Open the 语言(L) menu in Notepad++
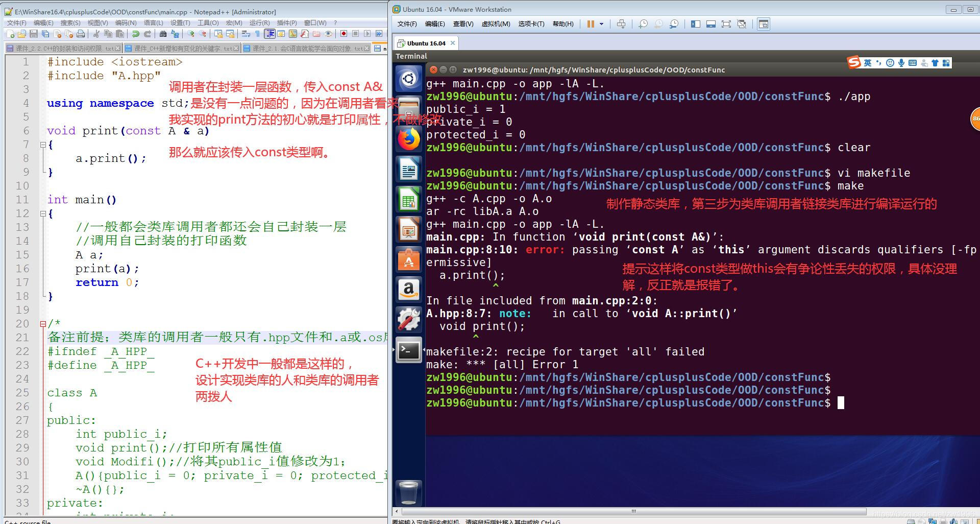The image size is (980, 524). point(153,22)
